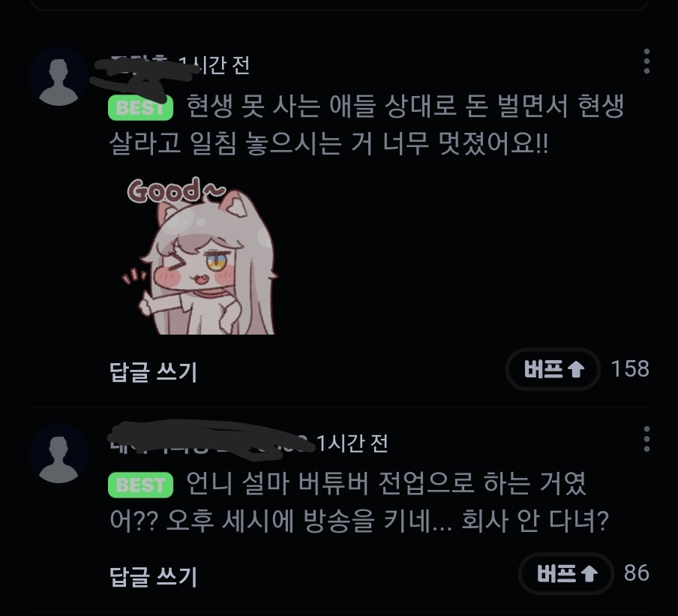
Task: Click the comment text starting with 언니 설마 버튜버
Action: [x=359, y=502]
